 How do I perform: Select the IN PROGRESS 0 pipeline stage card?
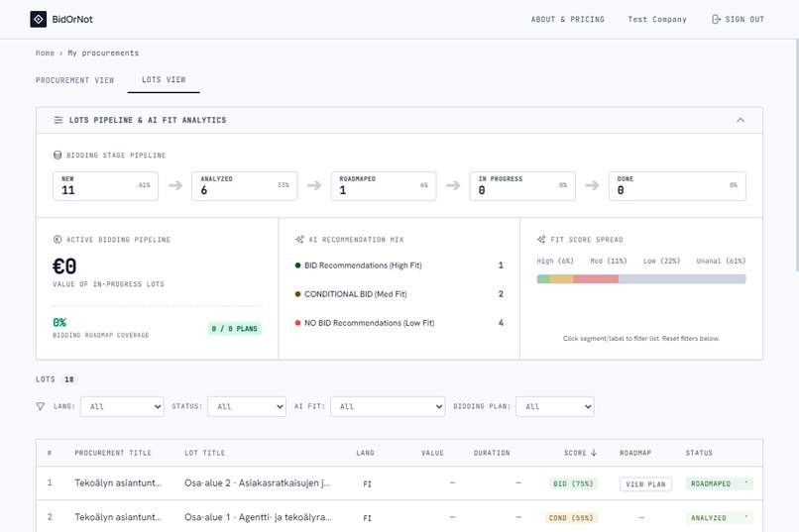522,186
